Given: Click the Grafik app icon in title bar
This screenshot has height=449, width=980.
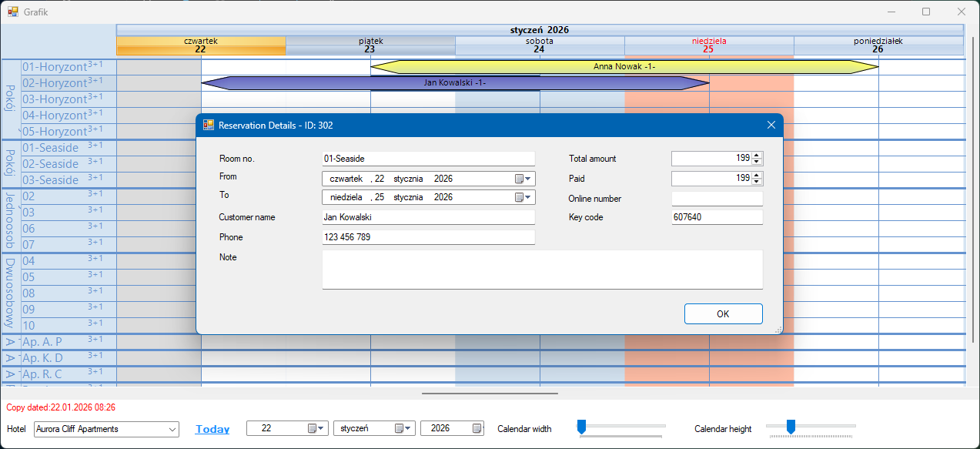Looking at the screenshot, I should [x=12, y=12].
